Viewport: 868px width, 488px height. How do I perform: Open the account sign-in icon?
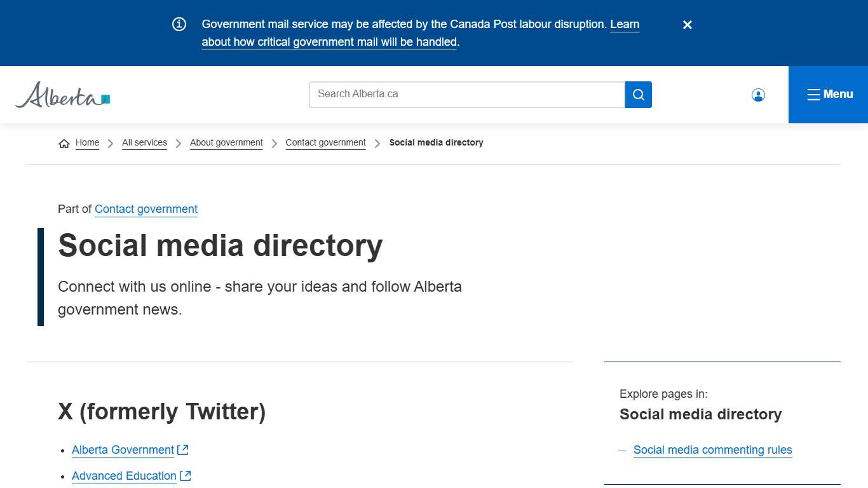click(x=758, y=94)
